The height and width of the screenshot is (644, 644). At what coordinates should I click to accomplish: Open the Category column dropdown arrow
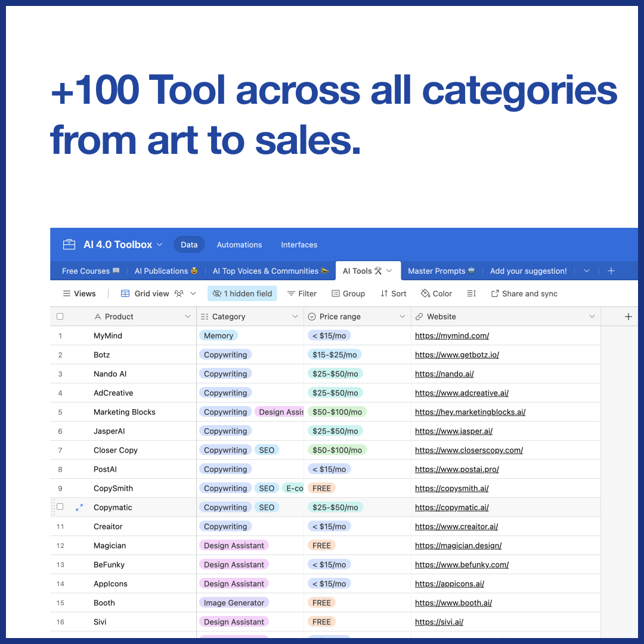point(295,317)
